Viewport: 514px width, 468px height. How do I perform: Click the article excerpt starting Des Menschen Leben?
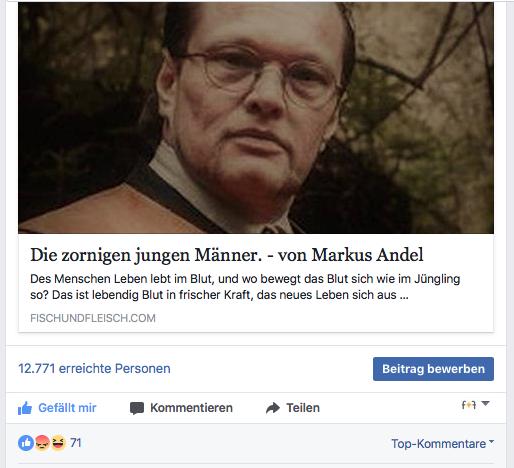click(245, 287)
